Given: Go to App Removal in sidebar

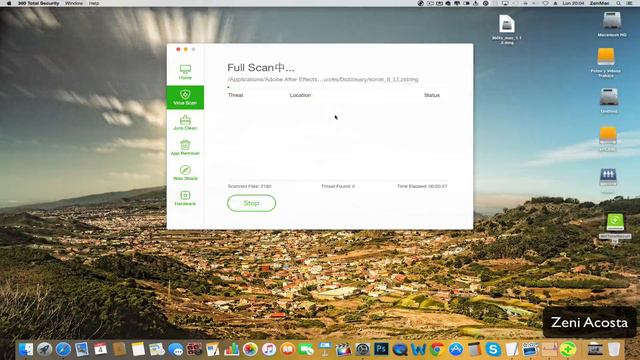Looking at the screenshot, I should (185, 147).
